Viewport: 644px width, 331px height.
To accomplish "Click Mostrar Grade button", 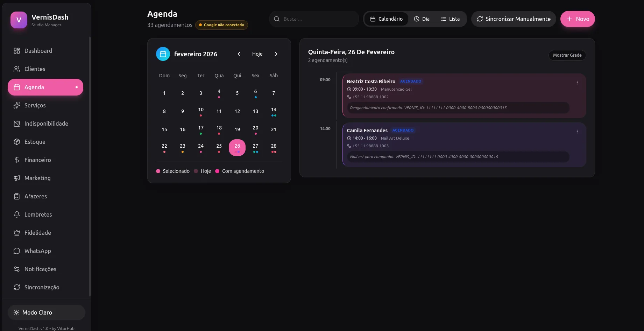I will [x=567, y=55].
